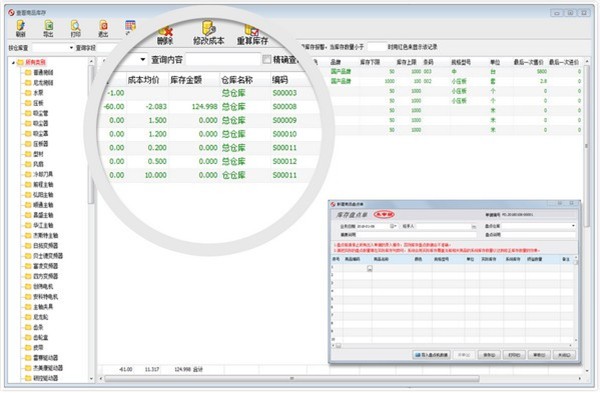The height and width of the screenshot is (393, 600).
Task: Click the 导入盘点机数据 button in dialog
Action: (431, 355)
